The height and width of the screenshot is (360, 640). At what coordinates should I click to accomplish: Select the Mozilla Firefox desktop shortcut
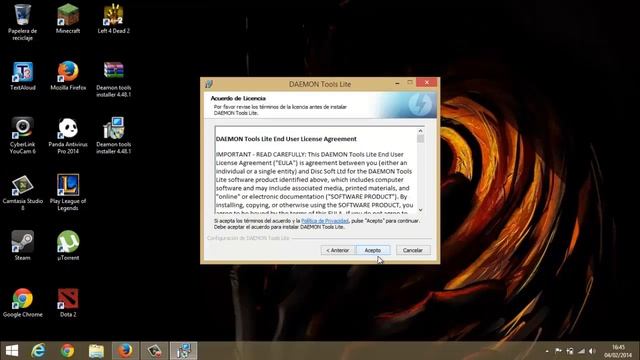(x=68, y=76)
